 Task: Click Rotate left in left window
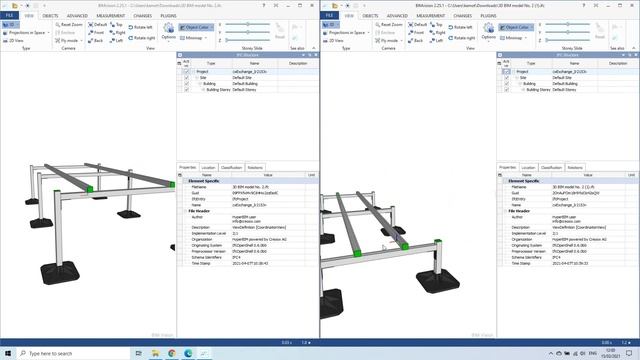click(140, 27)
